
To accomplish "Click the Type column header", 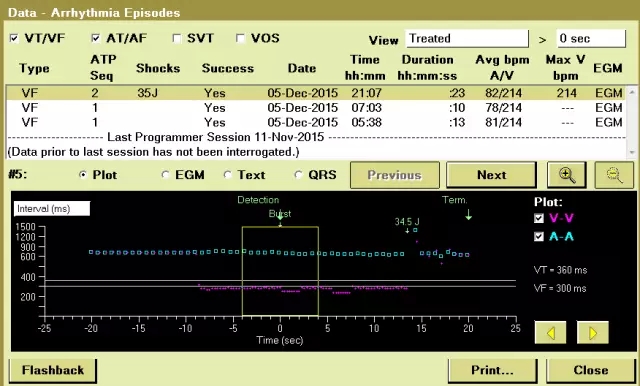I will pyautogui.click(x=34, y=69).
